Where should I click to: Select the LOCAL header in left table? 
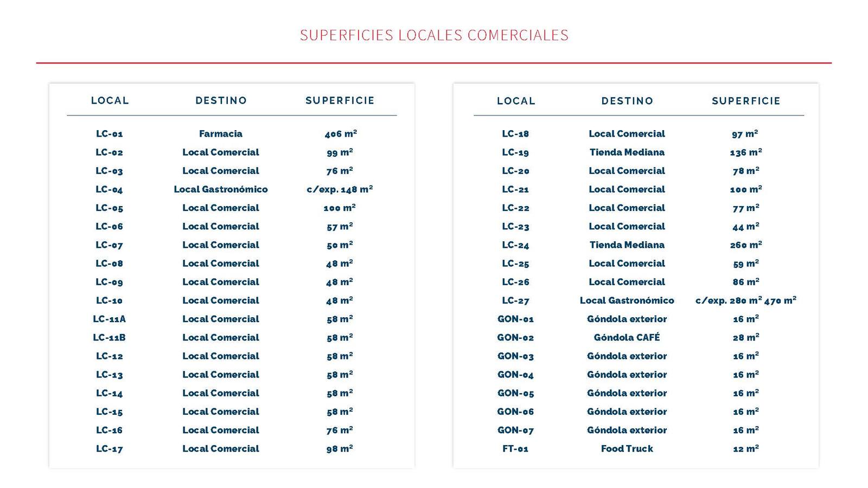pyautogui.click(x=110, y=100)
